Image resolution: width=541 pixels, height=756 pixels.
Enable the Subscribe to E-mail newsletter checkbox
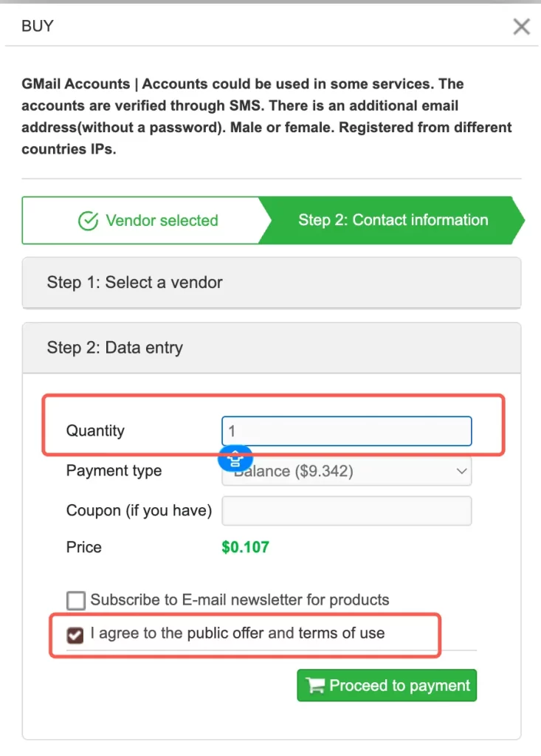(75, 600)
